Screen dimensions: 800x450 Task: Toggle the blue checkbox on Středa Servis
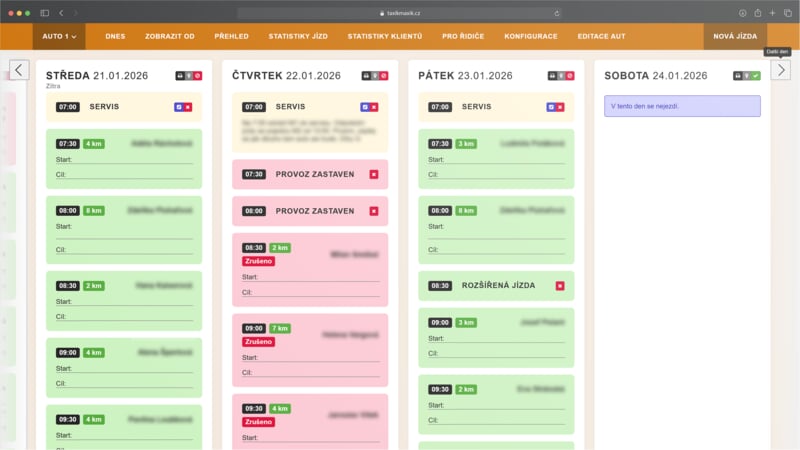(179, 107)
